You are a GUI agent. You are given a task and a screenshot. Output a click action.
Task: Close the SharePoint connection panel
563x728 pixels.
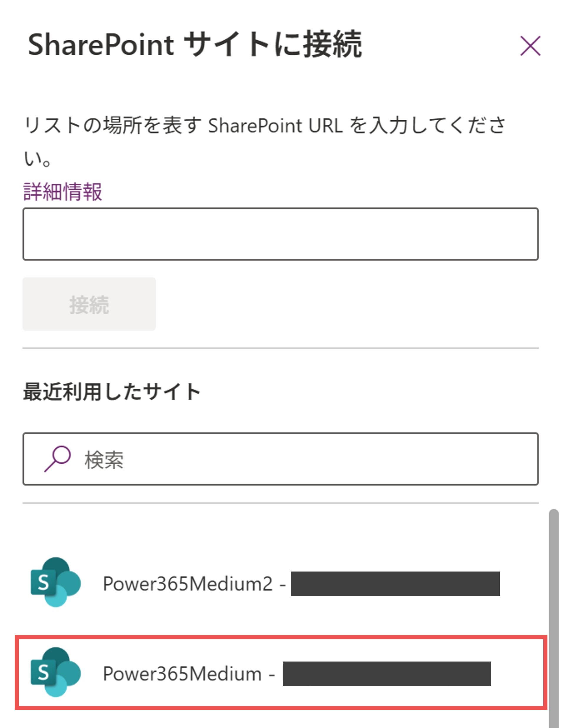click(x=530, y=46)
